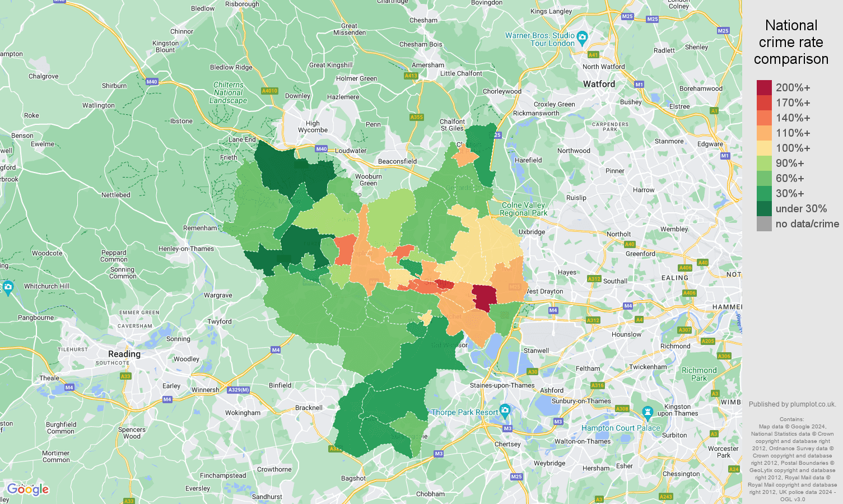843x504 pixels.
Task: Click the A4010 road shield
Action: pyautogui.click(x=269, y=91)
